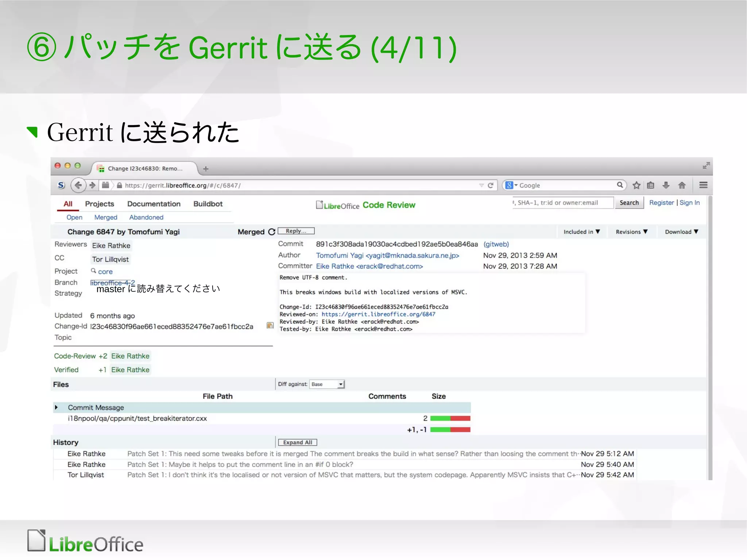Click the core project search magnifier icon
The height and width of the screenshot is (560, 747).
[93, 271]
